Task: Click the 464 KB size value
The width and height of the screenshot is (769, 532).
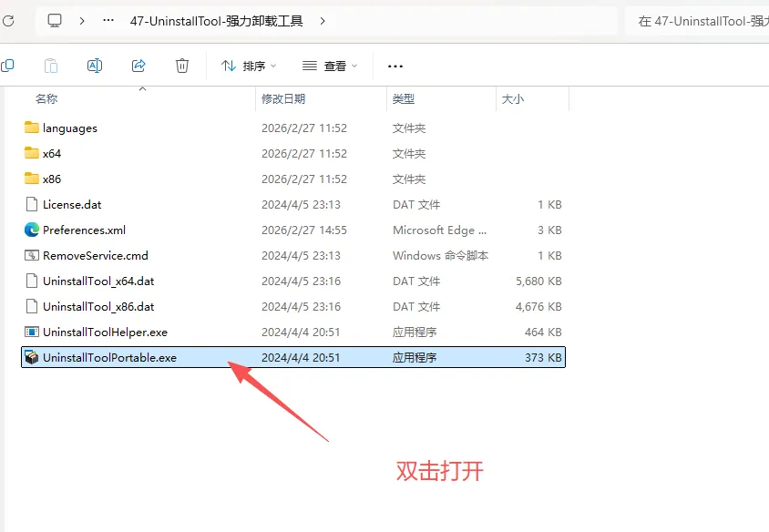Action: (543, 332)
